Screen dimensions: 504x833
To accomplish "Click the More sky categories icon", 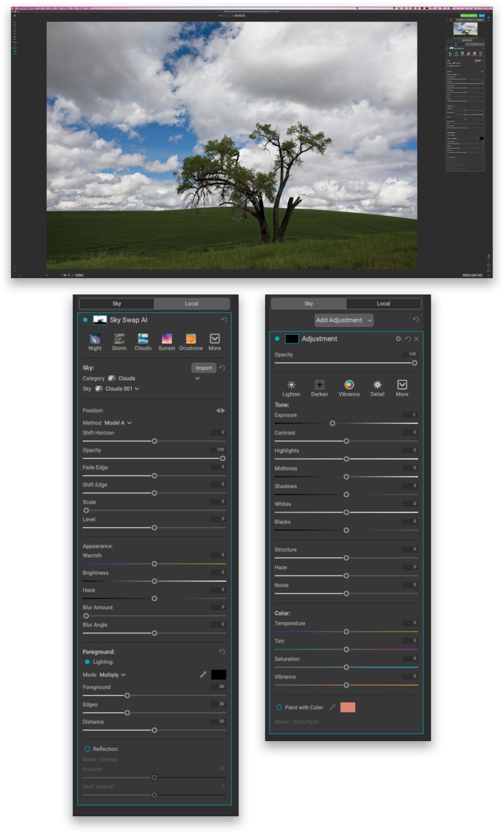I will [215, 339].
